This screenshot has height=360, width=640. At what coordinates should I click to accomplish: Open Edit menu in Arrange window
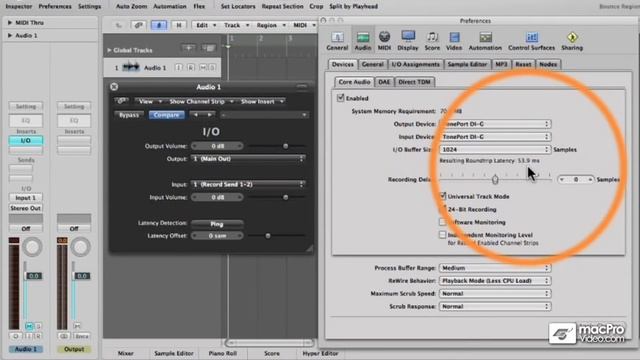[205, 25]
